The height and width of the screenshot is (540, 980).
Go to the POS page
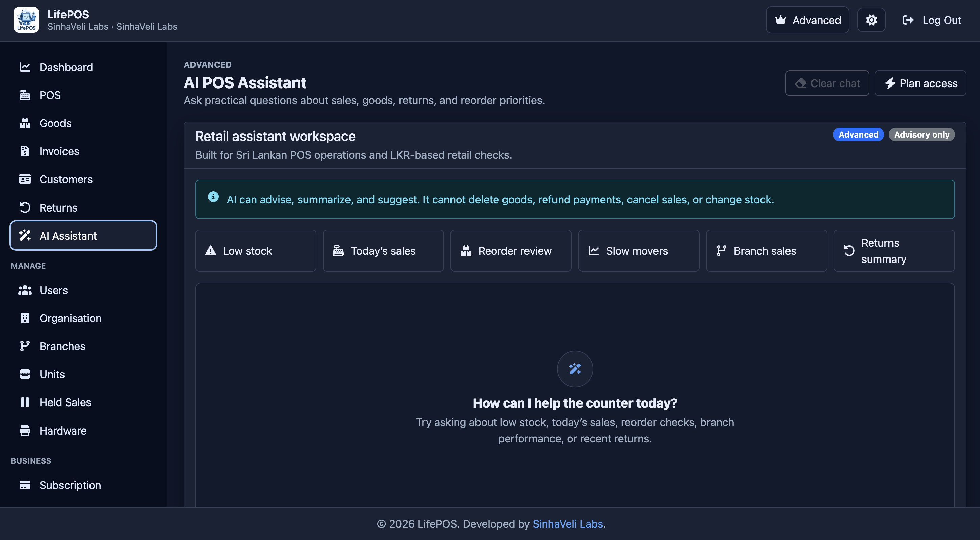83,95
